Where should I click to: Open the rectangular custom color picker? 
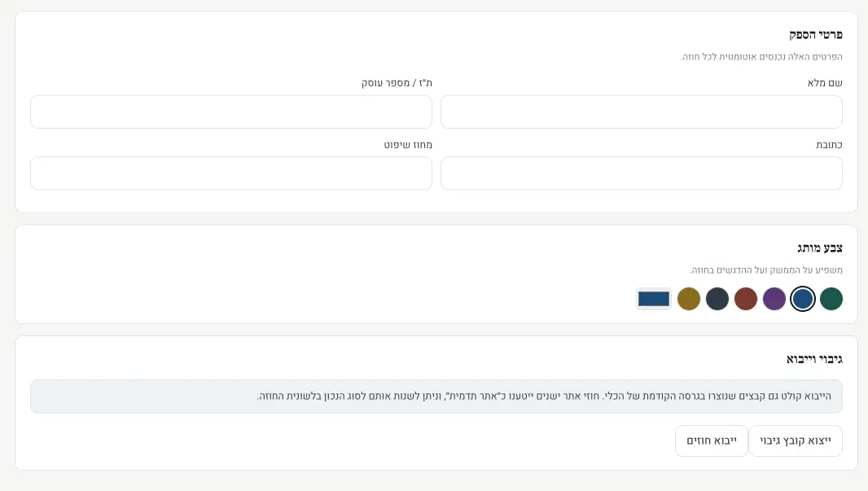(654, 299)
